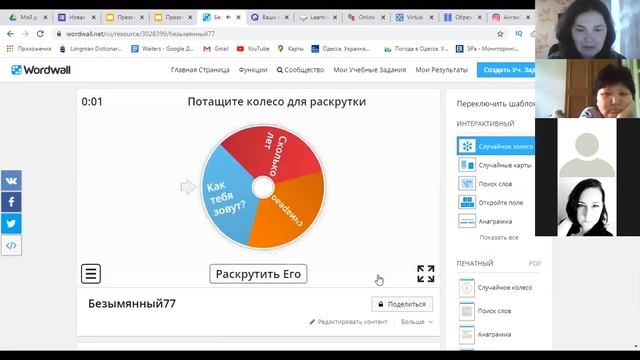This screenshot has width=640, height=360.
Task: Open the Одесса, Украина bookmark
Action: coord(340,49)
